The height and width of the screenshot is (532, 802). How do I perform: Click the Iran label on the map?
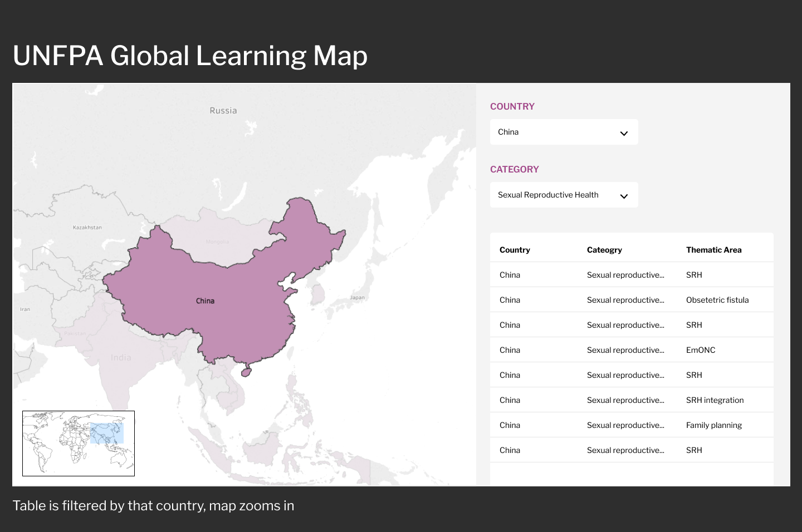(x=25, y=309)
